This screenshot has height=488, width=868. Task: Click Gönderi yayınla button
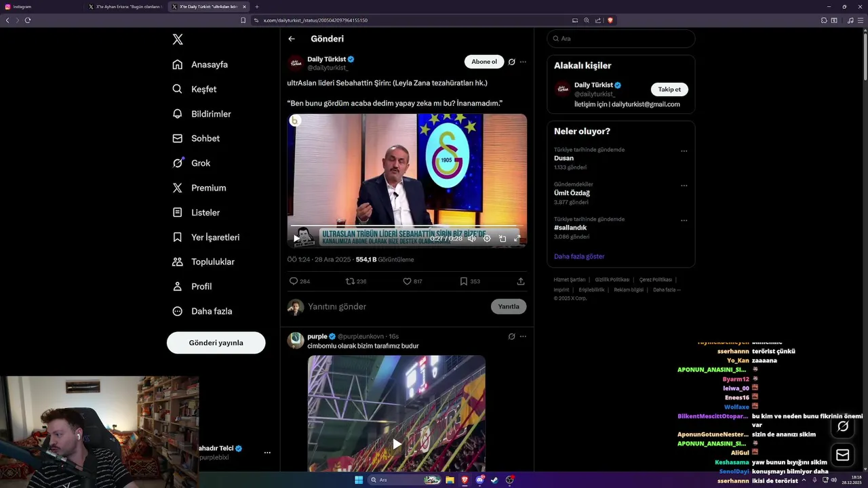pos(216,342)
